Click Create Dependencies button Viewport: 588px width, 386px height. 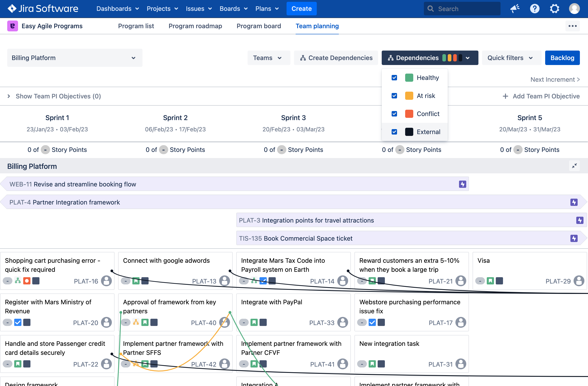(x=336, y=58)
